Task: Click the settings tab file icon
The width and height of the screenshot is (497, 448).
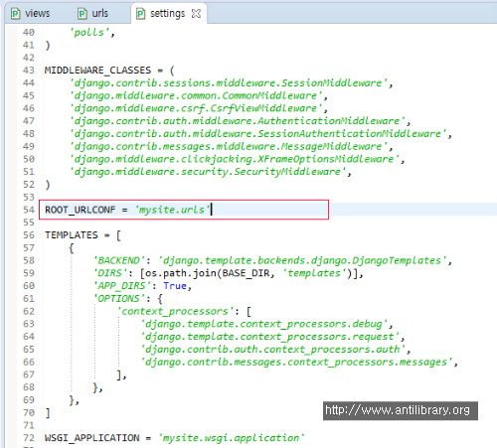Action: 140,14
